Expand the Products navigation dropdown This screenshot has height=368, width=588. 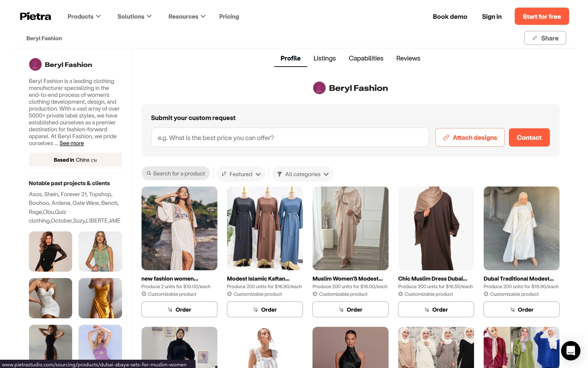click(84, 17)
